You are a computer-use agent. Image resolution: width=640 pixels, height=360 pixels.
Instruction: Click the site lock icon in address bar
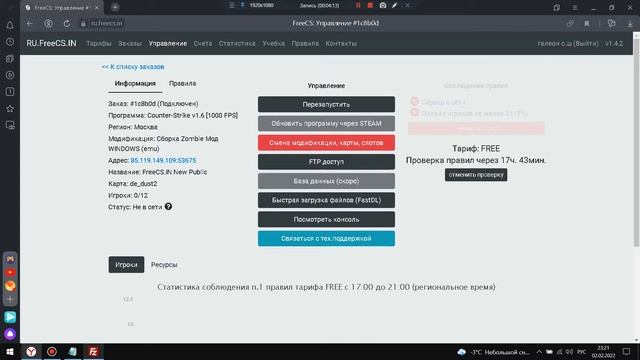click(x=83, y=24)
